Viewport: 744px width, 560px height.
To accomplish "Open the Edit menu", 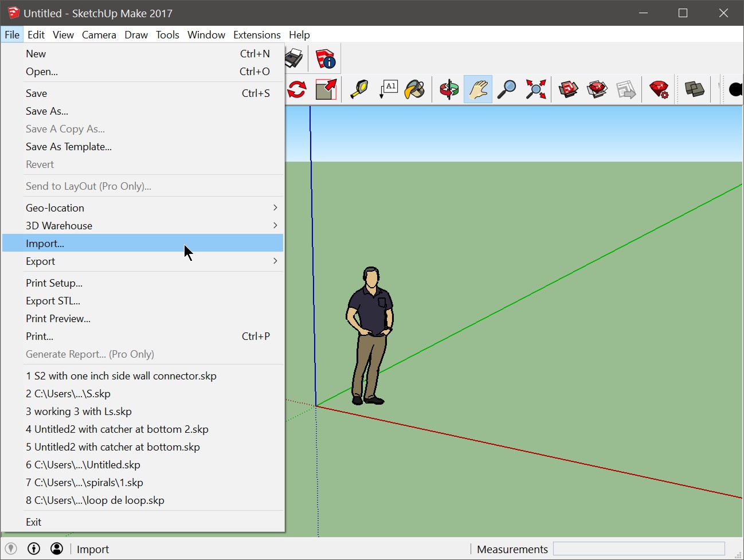I will (36, 34).
